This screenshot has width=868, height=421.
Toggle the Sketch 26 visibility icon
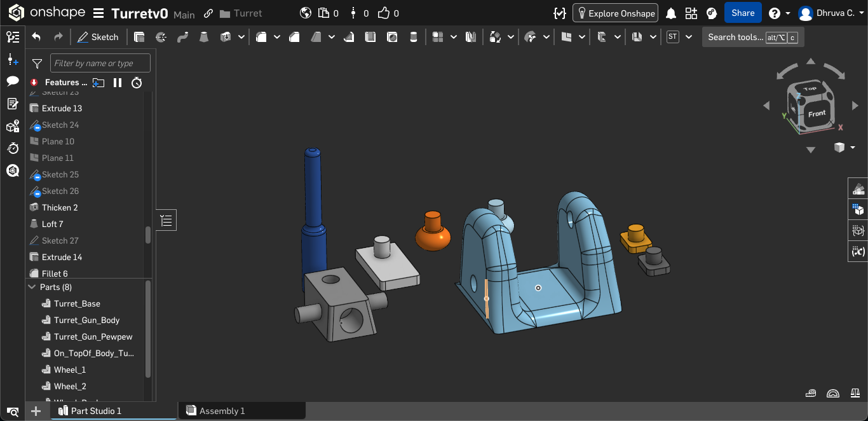[36, 193]
